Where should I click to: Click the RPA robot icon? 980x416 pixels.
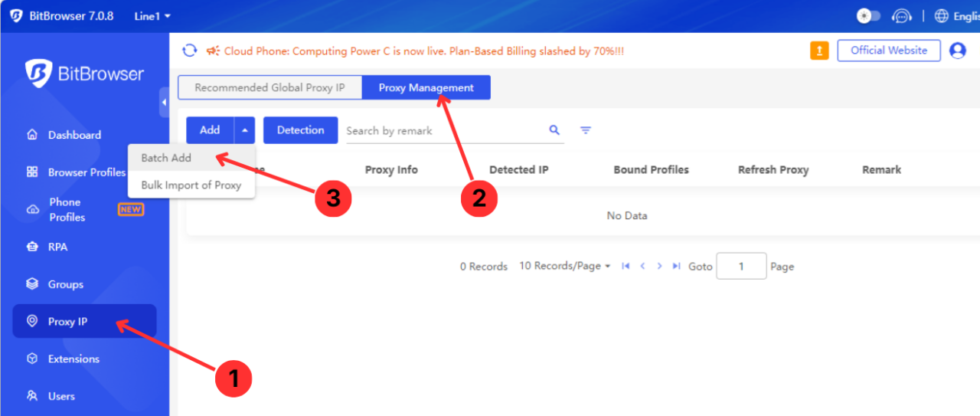click(32, 247)
